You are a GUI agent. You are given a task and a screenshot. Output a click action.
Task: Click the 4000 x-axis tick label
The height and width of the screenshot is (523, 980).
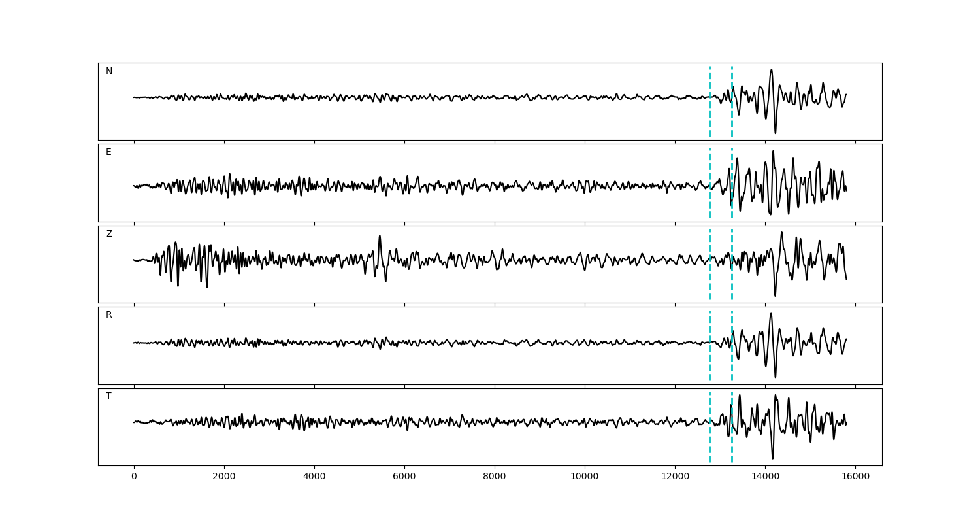314,477
